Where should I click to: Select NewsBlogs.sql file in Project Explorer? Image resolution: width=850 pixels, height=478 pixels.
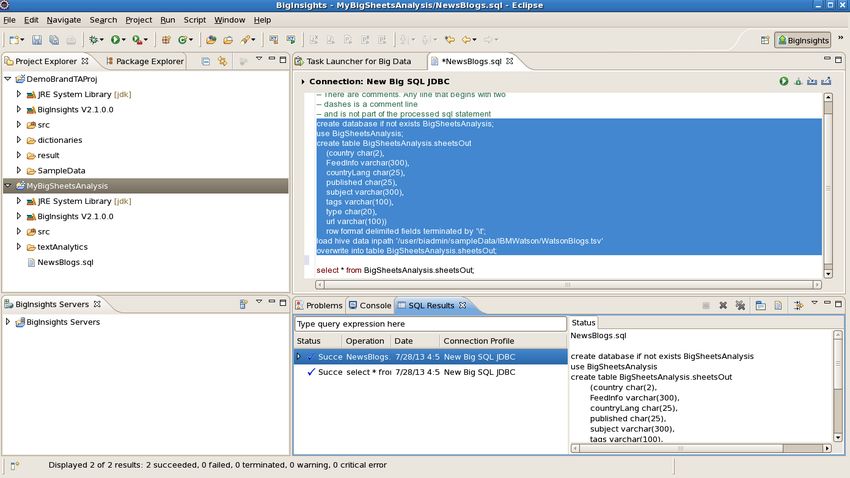[65, 262]
